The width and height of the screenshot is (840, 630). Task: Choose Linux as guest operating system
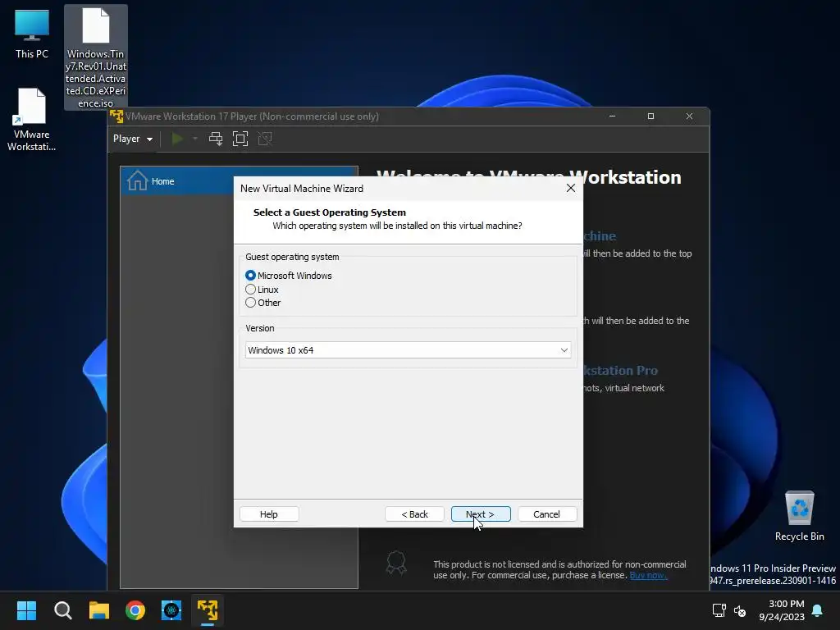coord(262,290)
